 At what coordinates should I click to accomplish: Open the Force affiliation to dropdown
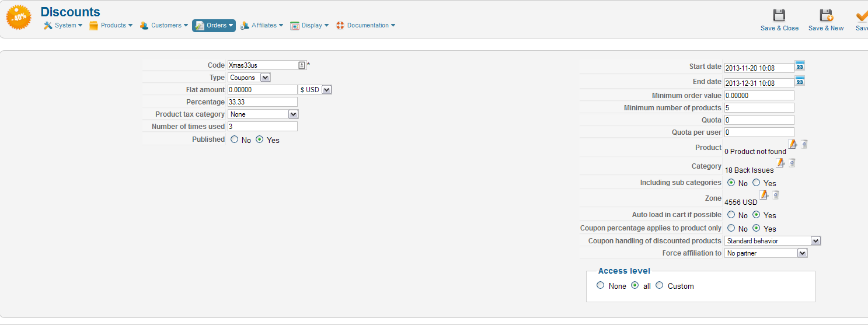click(x=766, y=253)
